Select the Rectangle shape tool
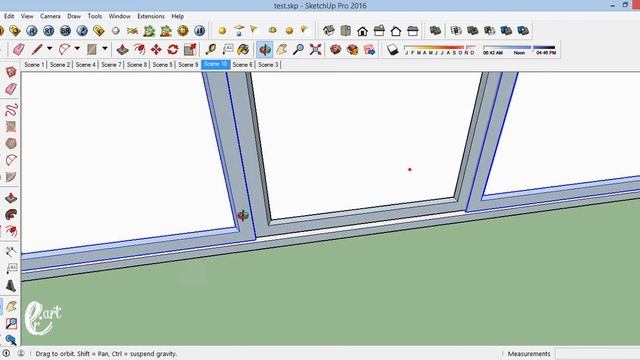 point(92,49)
